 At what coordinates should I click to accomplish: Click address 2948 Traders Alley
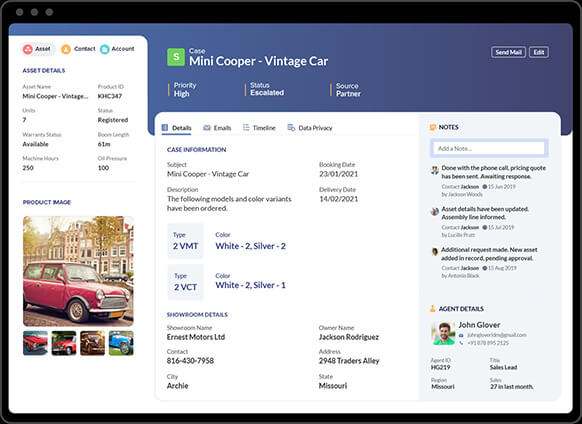click(349, 361)
